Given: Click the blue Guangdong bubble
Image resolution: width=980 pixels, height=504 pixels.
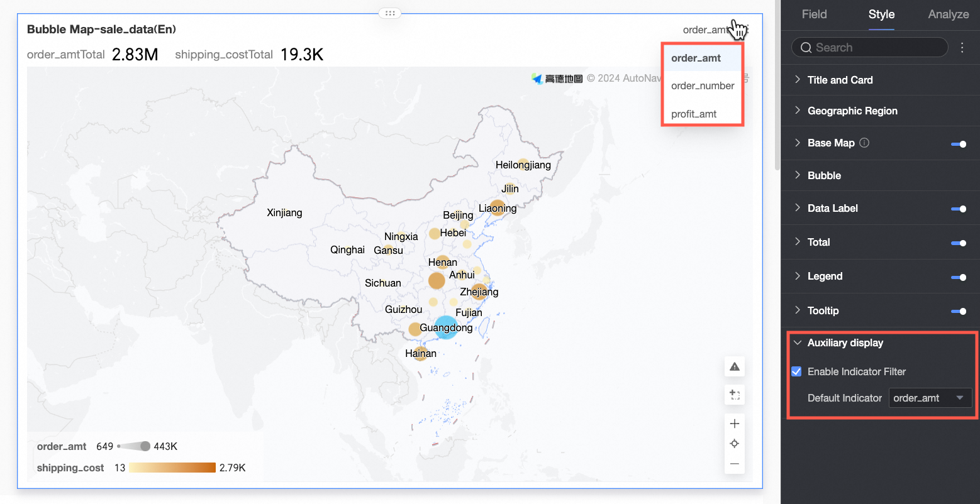Looking at the screenshot, I should (446, 327).
